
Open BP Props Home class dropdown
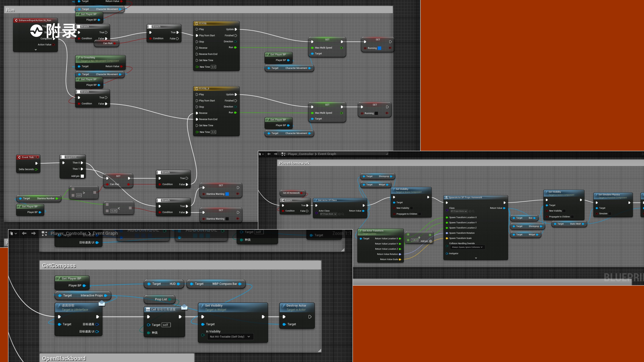pos(458,211)
